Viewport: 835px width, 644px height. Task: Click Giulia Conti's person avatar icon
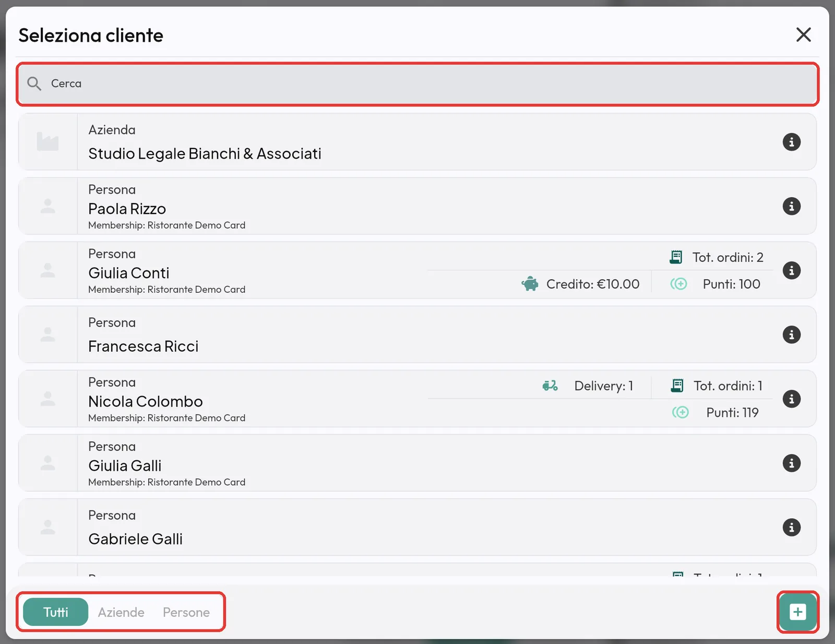pyautogui.click(x=47, y=270)
